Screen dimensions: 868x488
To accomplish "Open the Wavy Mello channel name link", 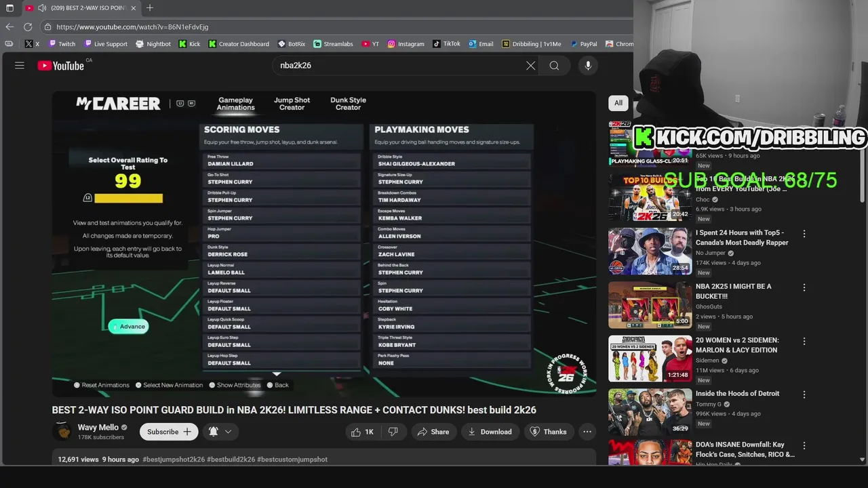I will [98, 428].
